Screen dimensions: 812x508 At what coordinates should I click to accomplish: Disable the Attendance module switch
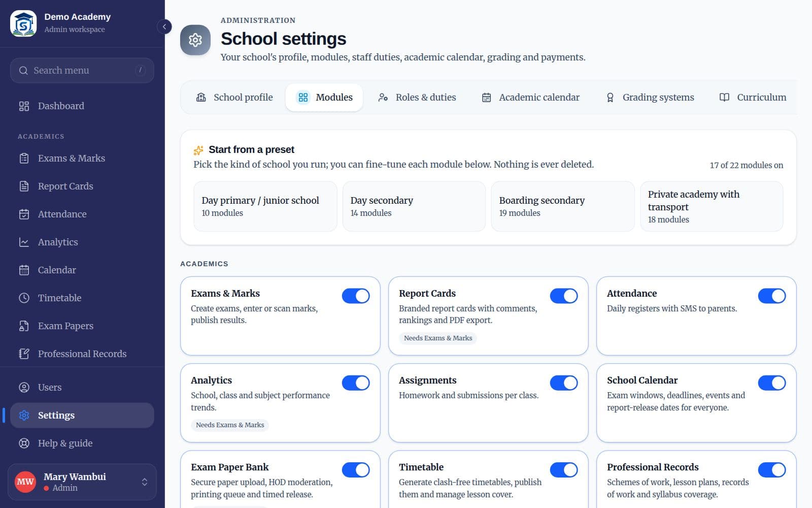pos(772,296)
